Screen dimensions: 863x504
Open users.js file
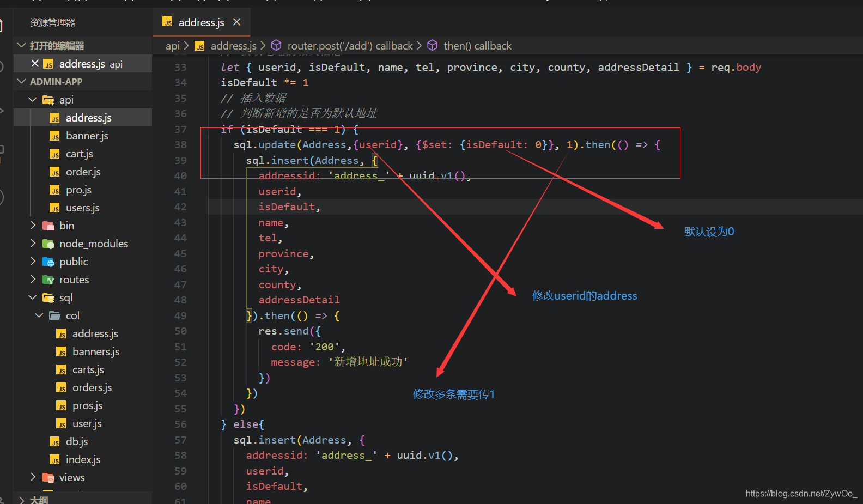click(x=83, y=208)
